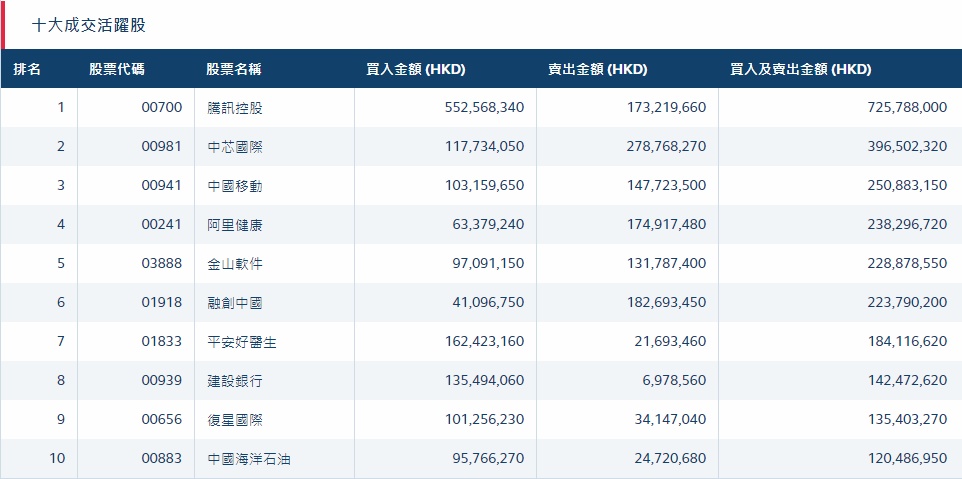
Task: Open the 中國移動 stock entry
Action: coord(235,186)
